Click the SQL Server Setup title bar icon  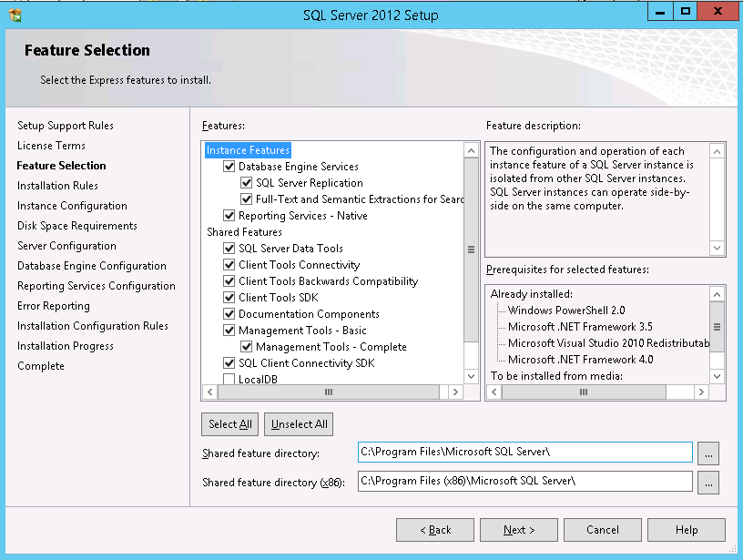(15, 15)
